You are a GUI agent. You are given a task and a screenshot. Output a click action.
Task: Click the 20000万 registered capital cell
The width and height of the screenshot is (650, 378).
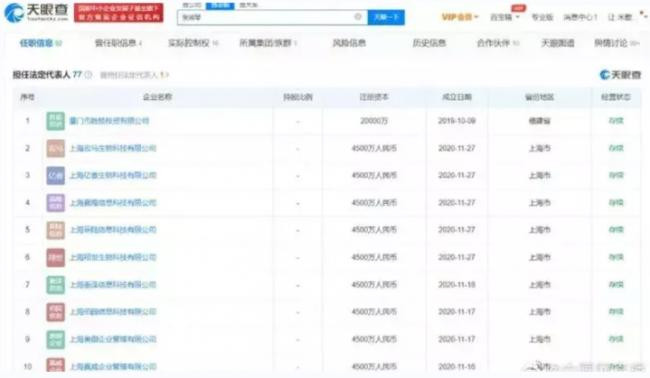[374, 121]
